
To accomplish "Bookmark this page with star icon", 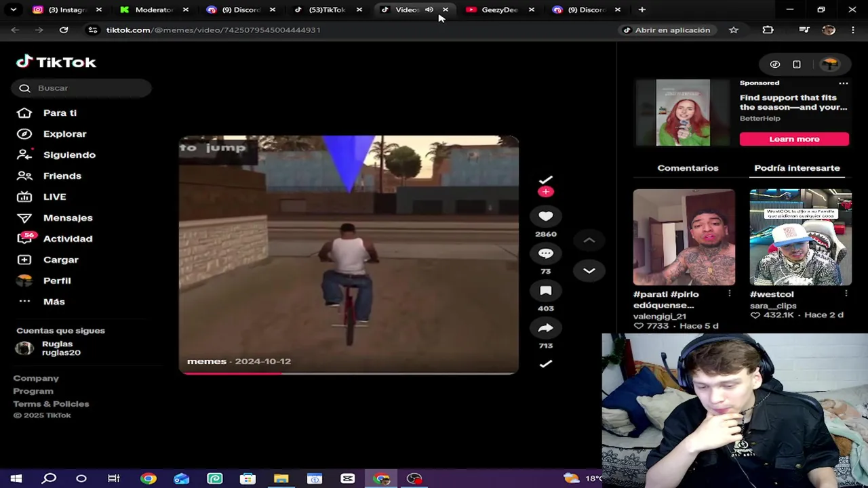I will point(733,30).
